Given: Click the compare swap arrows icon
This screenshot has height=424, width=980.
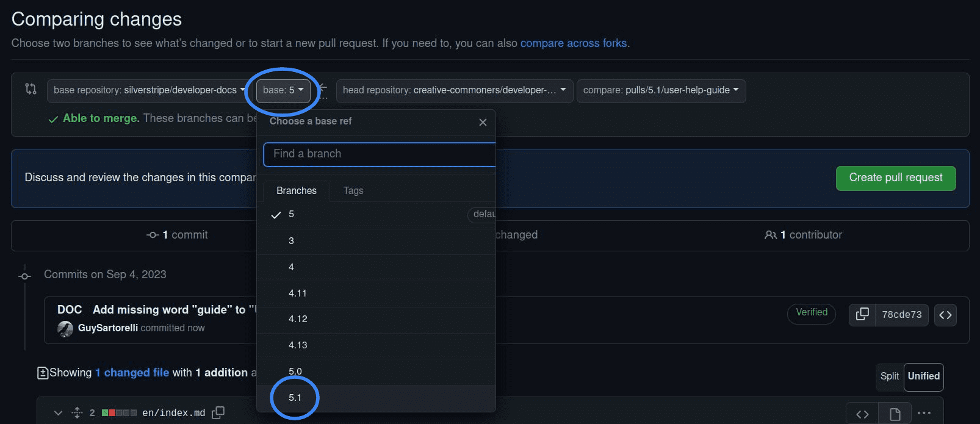Looking at the screenshot, I should click(31, 89).
